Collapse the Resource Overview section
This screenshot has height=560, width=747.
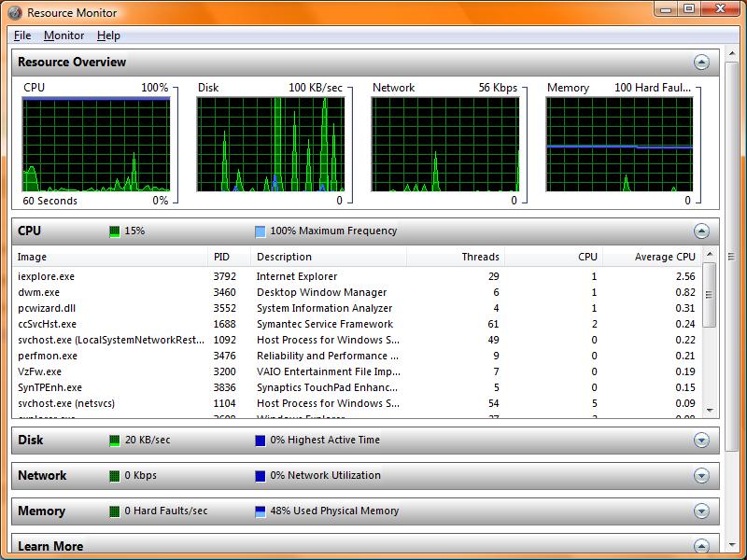point(701,62)
